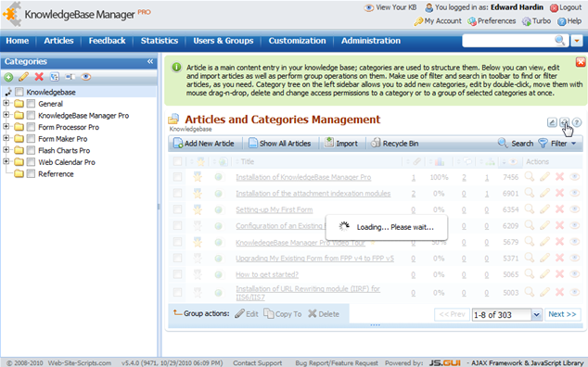Click the search magnifier icon in top search box
Image resolution: width=588 pixels, height=367 pixels.
pyautogui.click(x=560, y=40)
